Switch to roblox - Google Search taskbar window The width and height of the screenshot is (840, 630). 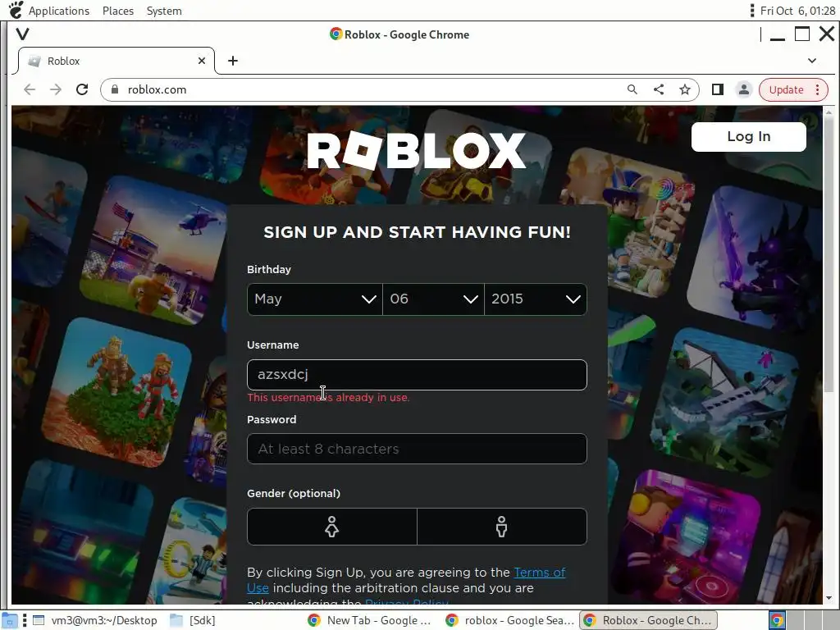[510, 620]
